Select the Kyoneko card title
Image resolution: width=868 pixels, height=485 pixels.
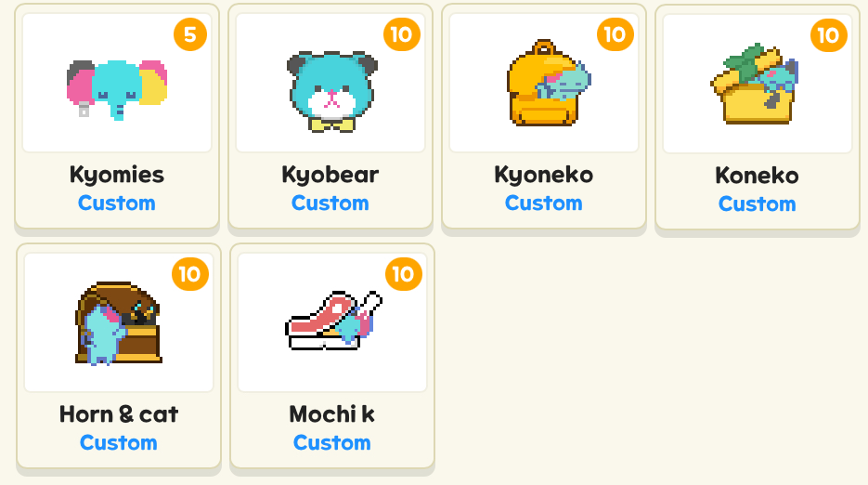(544, 176)
